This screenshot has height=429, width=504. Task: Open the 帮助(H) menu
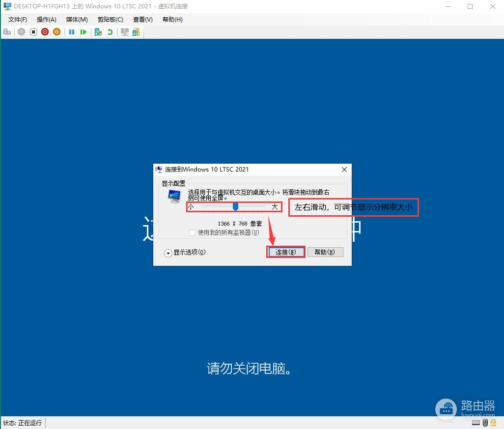click(172, 19)
